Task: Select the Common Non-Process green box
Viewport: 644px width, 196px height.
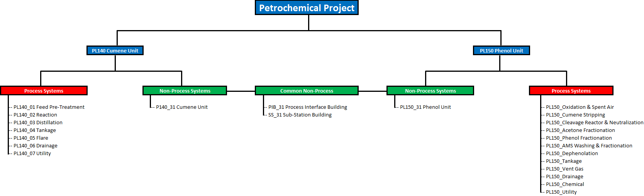Action: click(307, 91)
